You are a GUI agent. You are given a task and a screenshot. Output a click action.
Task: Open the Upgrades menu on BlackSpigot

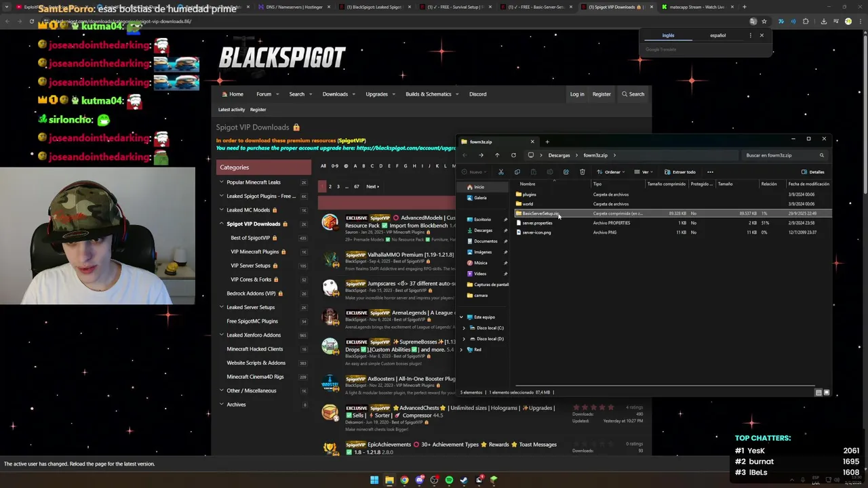point(380,94)
